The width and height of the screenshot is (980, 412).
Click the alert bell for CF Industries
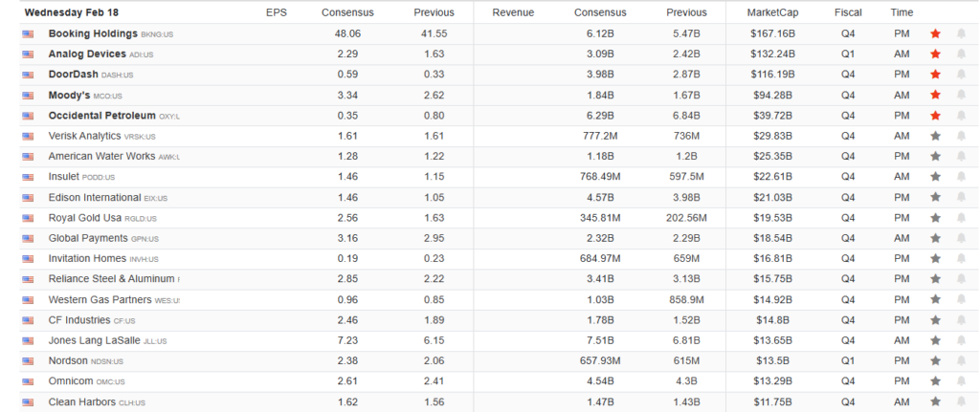[x=961, y=319]
